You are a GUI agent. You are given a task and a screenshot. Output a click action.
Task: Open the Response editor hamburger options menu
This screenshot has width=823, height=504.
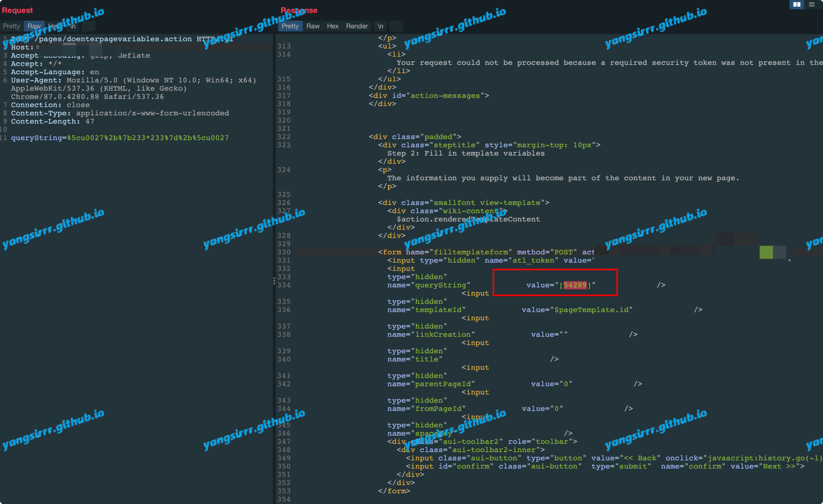396,26
